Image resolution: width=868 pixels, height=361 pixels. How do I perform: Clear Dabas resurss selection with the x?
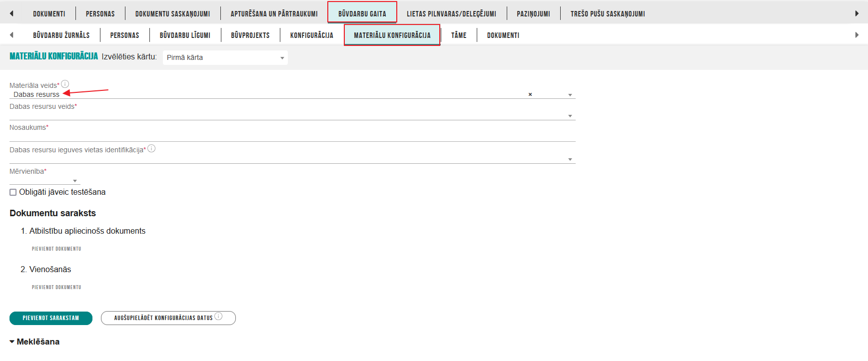tap(530, 94)
